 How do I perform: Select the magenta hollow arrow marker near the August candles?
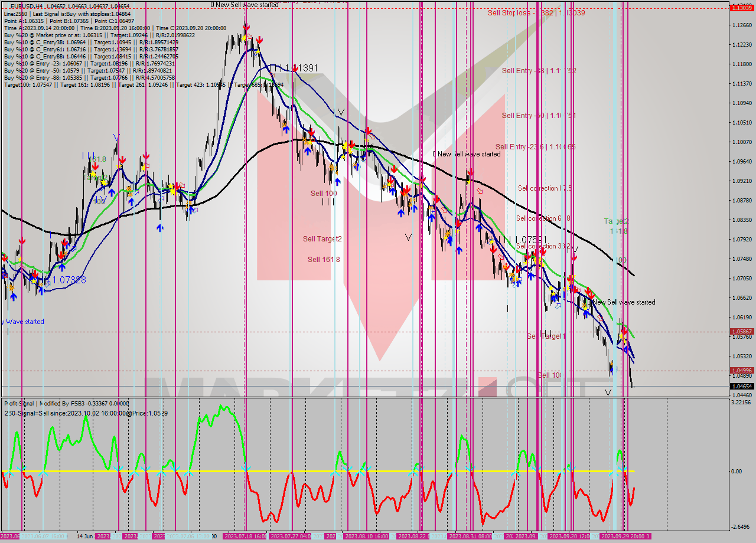pyautogui.click(x=479, y=190)
